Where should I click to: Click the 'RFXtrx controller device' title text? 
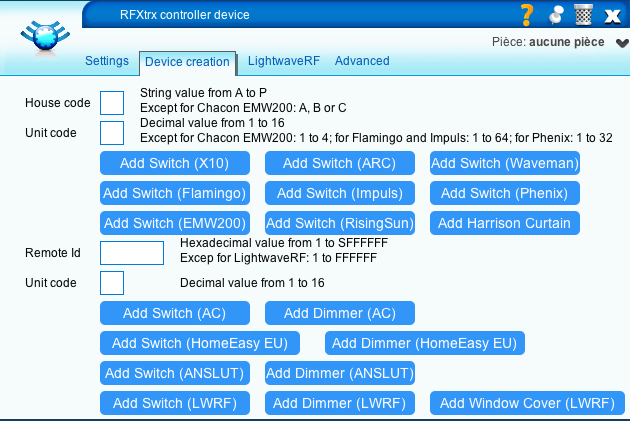pyautogui.click(x=185, y=15)
